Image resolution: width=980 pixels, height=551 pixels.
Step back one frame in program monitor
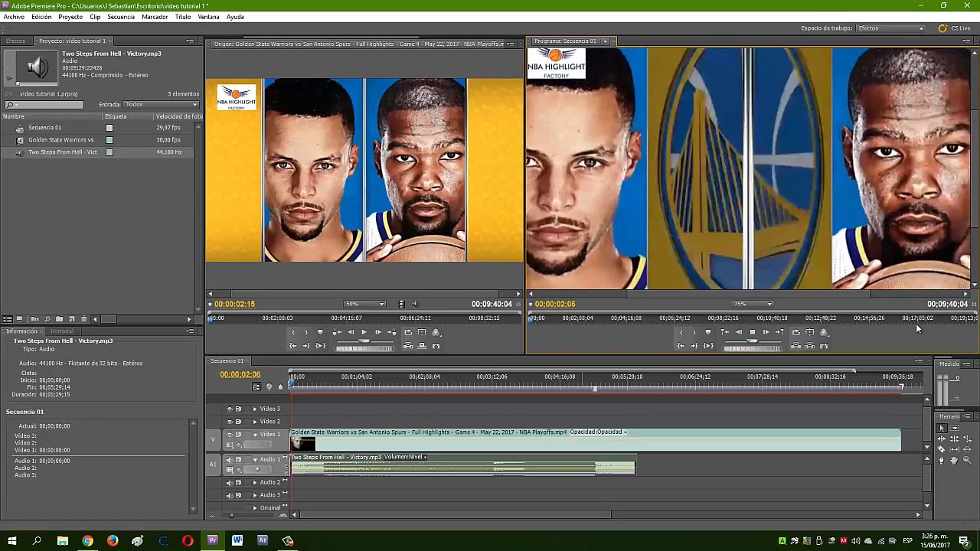click(739, 332)
